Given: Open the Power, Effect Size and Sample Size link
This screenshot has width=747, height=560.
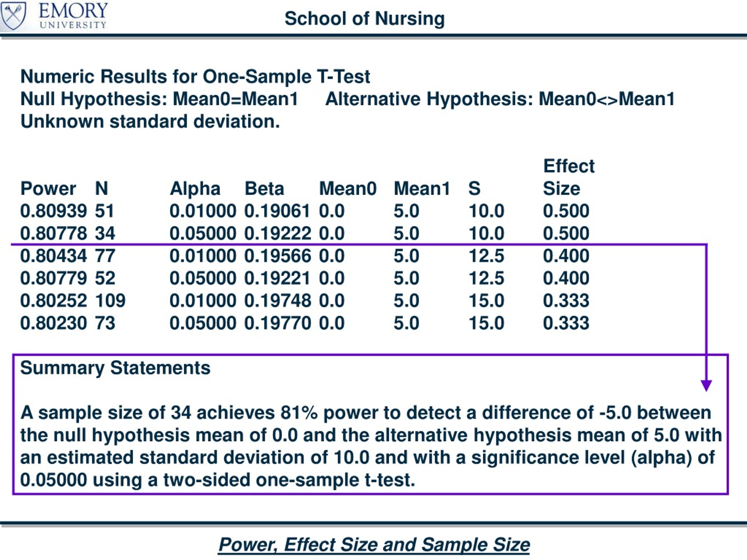Looking at the screenshot, I should [374, 545].
